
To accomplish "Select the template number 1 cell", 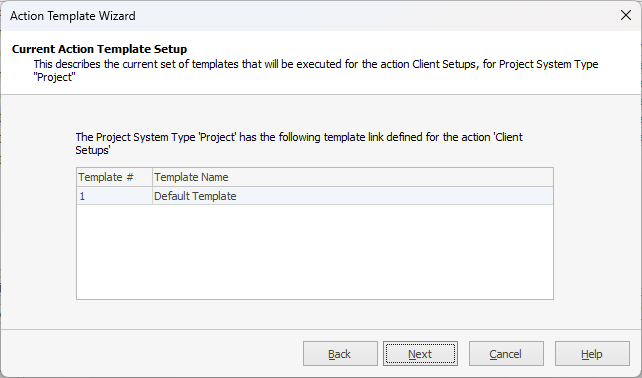I will 114,196.
